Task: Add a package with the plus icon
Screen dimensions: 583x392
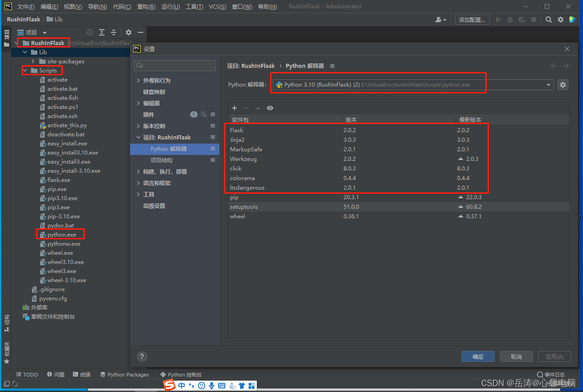Action: (234, 108)
